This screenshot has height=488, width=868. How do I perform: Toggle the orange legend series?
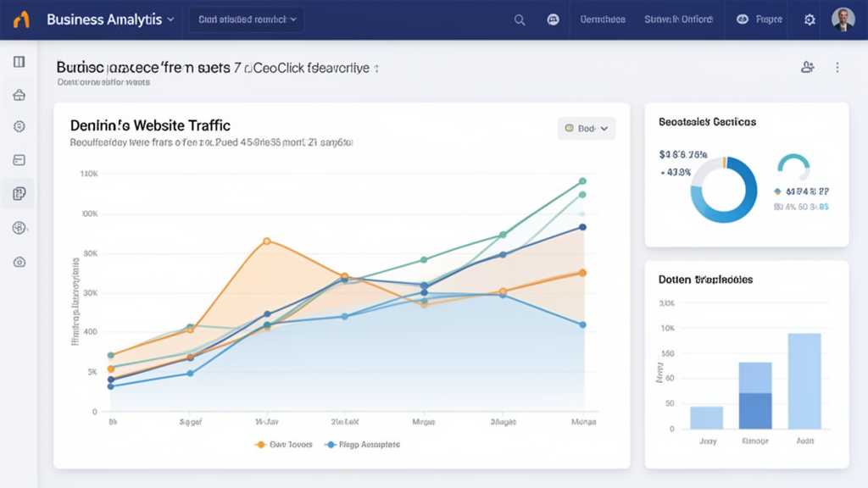(285, 444)
